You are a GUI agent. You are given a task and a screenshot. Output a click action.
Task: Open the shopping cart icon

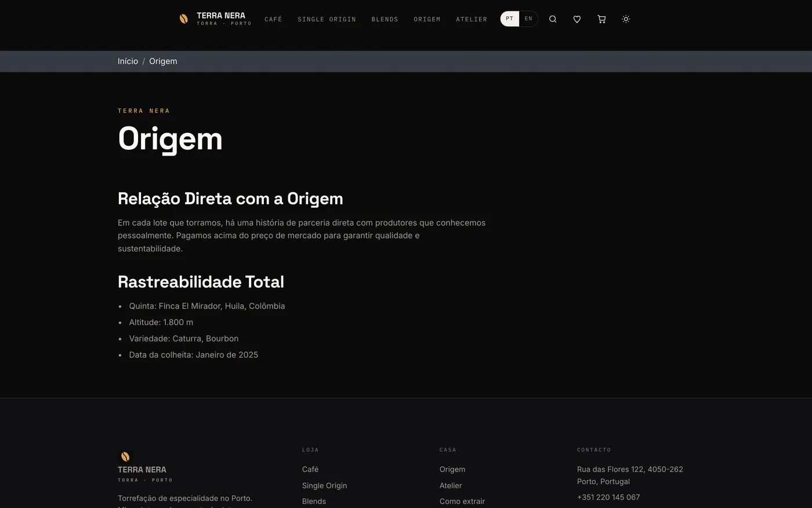point(601,19)
